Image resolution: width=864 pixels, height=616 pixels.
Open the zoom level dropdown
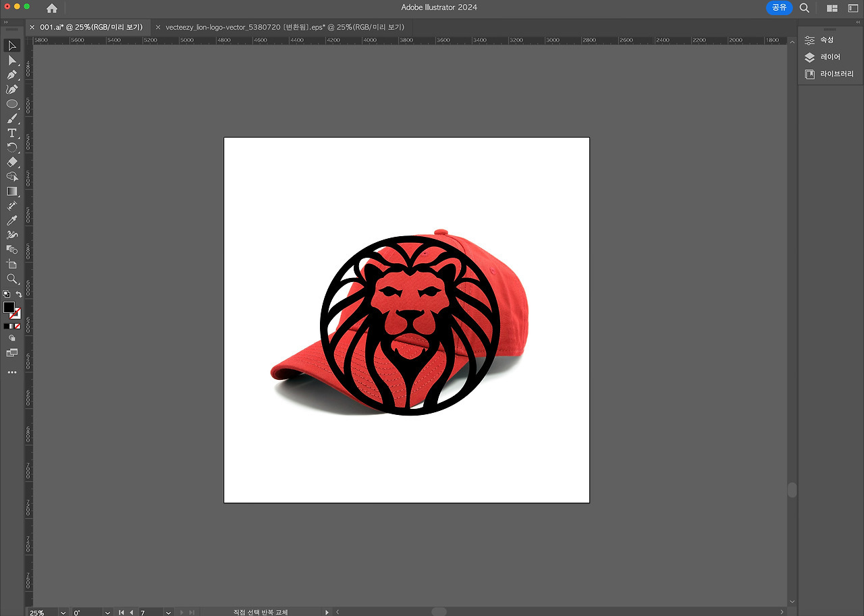[63, 613]
